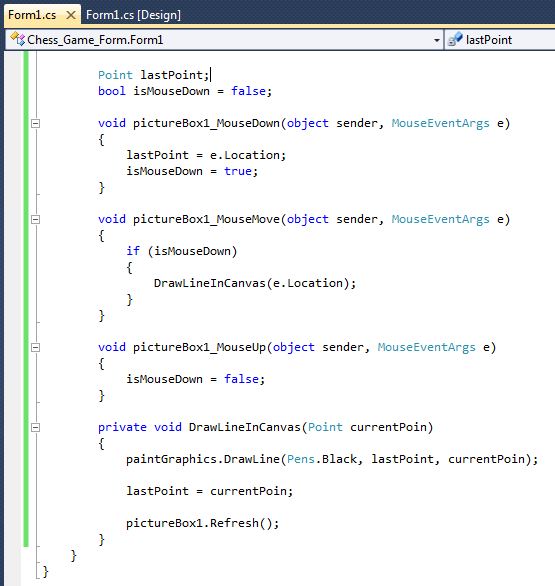The width and height of the screenshot is (555, 586).
Task: Select the Form1.cs code tab
Action: click(32, 15)
